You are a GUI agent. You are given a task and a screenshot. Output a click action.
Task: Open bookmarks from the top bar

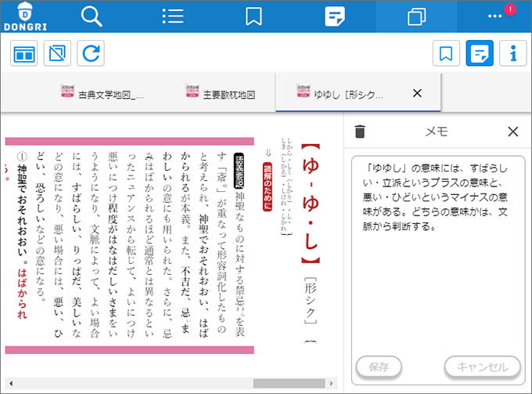253,16
